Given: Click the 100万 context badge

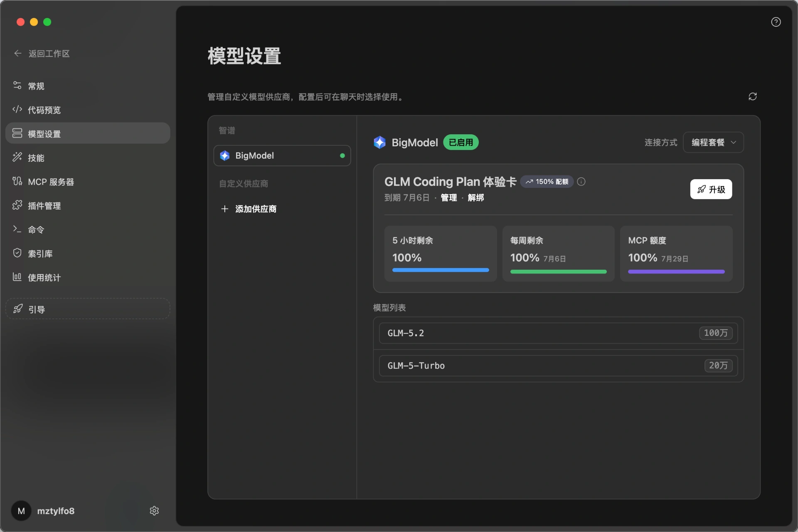Looking at the screenshot, I should [716, 333].
